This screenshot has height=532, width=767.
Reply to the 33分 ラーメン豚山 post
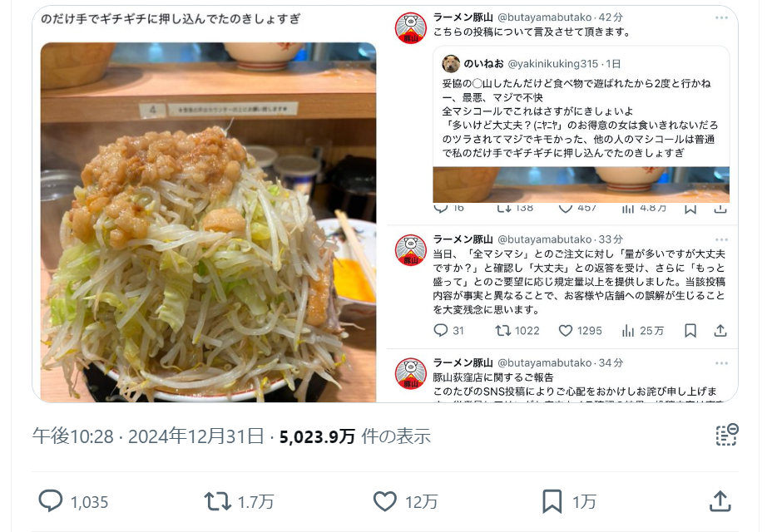point(441,331)
